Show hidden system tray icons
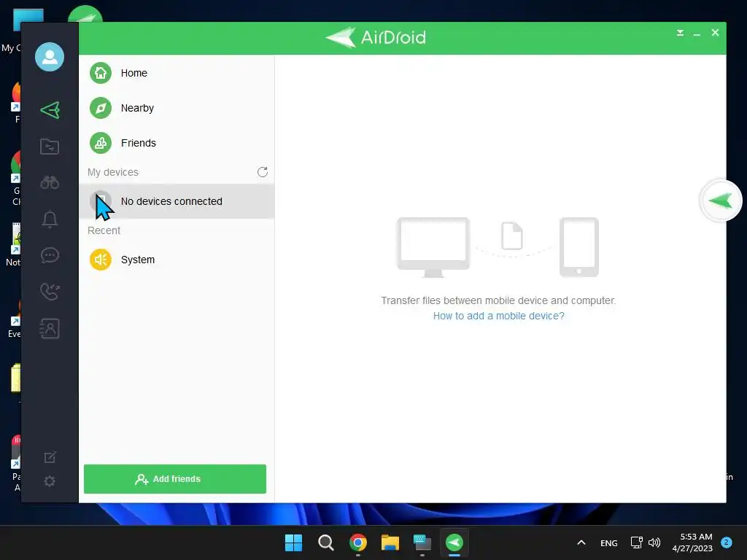The width and height of the screenshot is (747, 560). click(581, 542)
